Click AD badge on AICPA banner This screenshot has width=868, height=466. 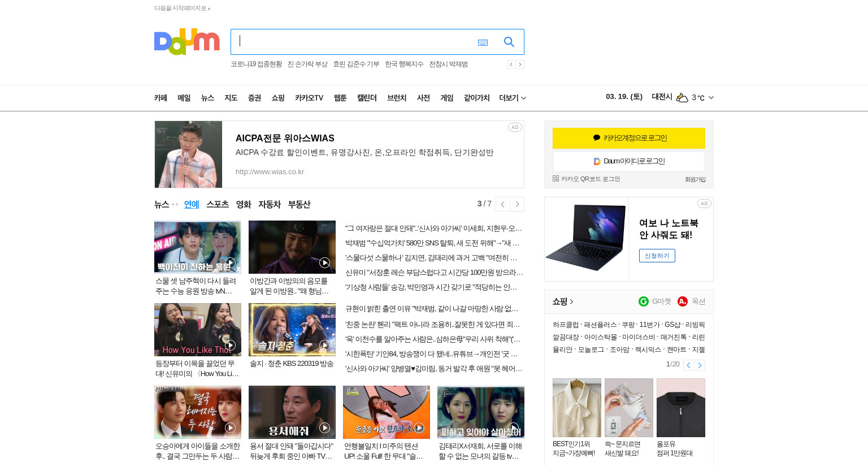point(515,127)
